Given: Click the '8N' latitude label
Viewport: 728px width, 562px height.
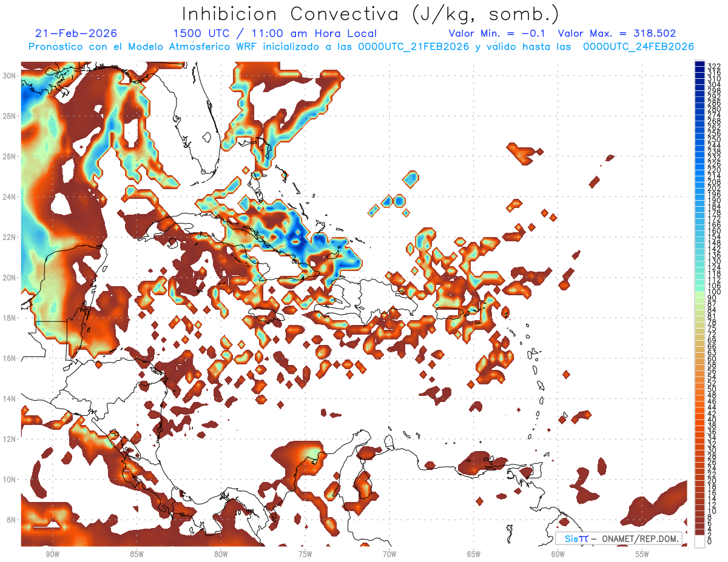Looking at the screenshot, I should coord(11,520).
